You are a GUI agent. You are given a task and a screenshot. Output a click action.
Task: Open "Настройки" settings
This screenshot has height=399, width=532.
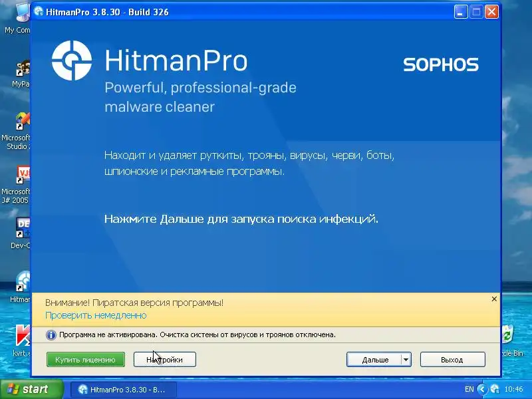pos(164,360)
